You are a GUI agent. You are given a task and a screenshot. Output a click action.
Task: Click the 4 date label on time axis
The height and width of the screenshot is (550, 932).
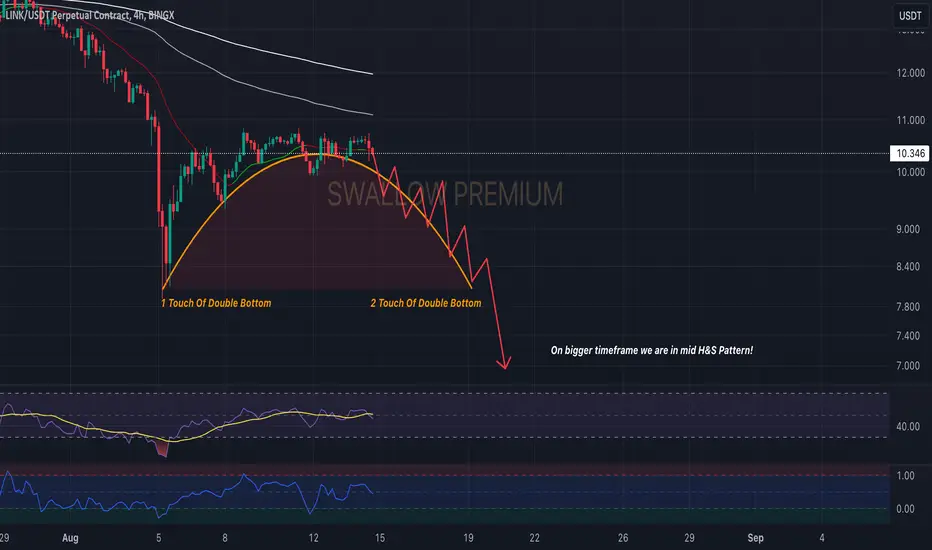[x=822, y=538]
